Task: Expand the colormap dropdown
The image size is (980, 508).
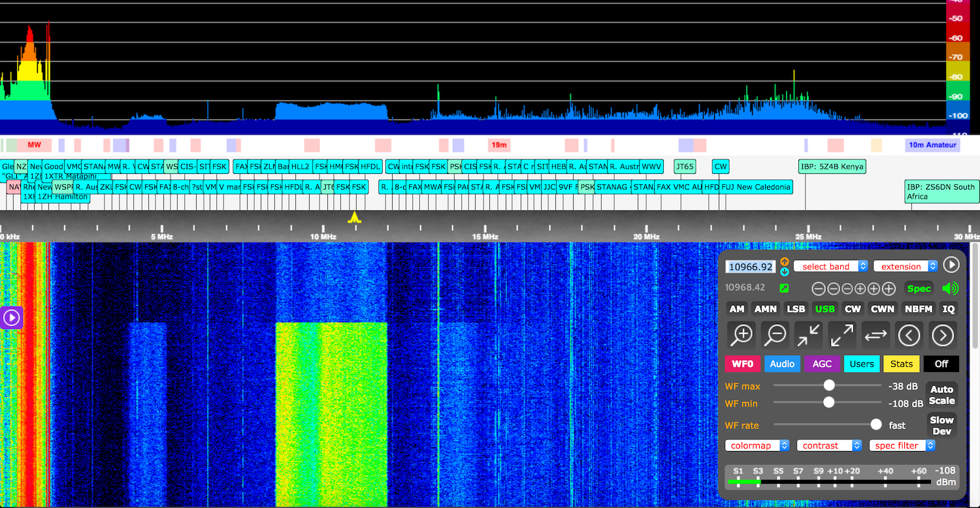Action: [757, 445]
